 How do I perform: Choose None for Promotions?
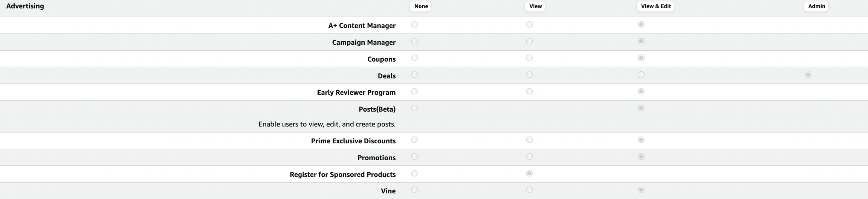[414, 156]
